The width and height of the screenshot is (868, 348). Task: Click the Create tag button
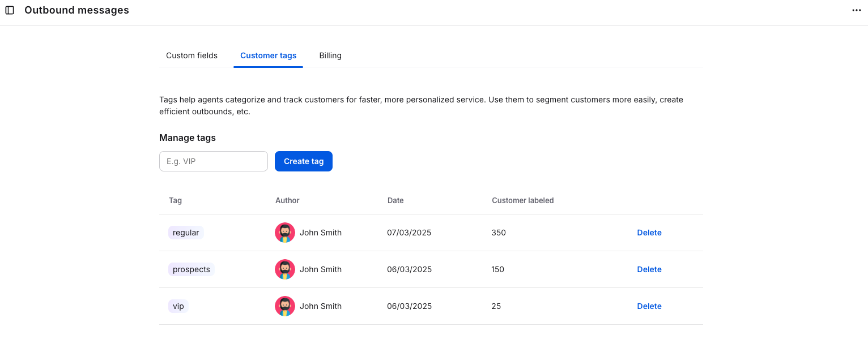(x=304, y=161)
